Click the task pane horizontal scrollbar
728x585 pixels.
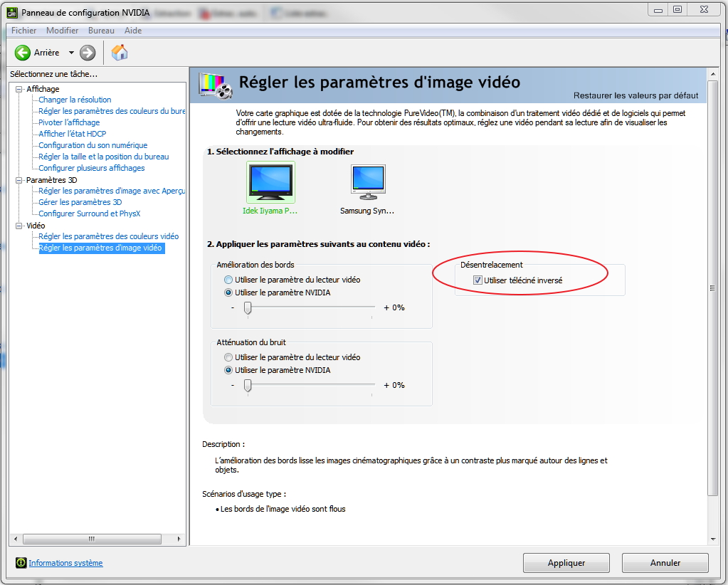92,539
